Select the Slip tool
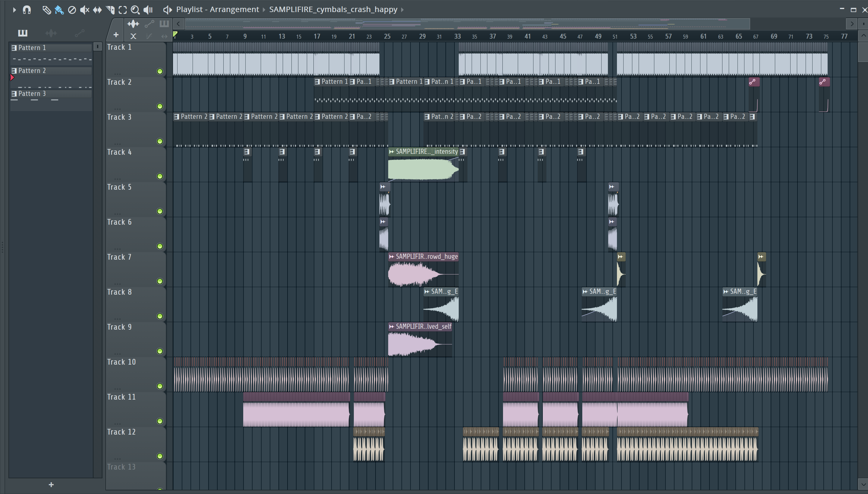This screenshot has height=494, width=868. tap(97, 10)
